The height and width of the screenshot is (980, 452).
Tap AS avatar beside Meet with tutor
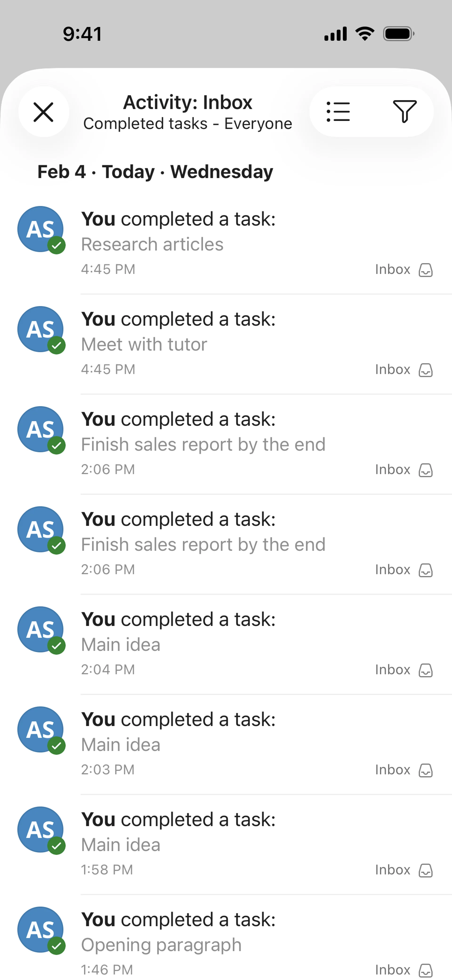tap(40, 329)
